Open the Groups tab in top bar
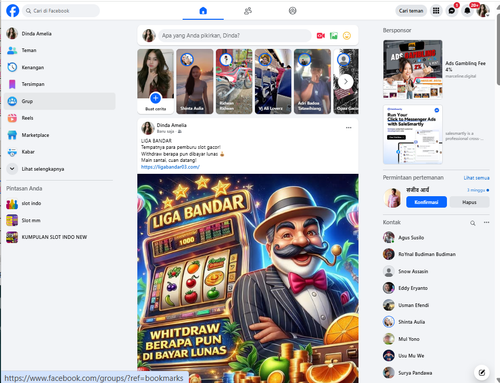Image resolution: width=500 pixels, height=383 pixels. pos(292,11)
